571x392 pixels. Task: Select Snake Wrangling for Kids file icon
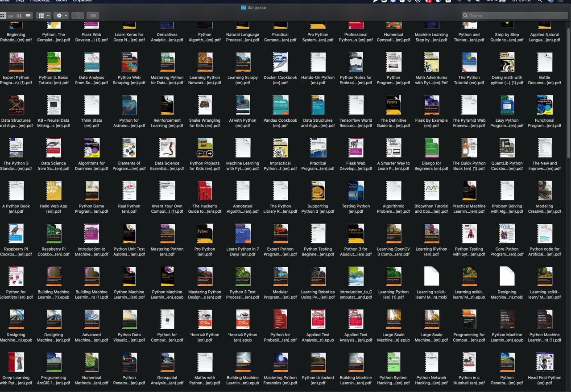[x=205, y=105]
